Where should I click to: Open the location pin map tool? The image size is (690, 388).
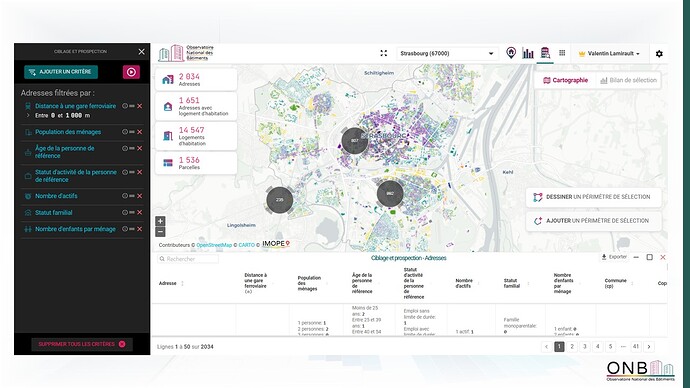pos(510,53)
